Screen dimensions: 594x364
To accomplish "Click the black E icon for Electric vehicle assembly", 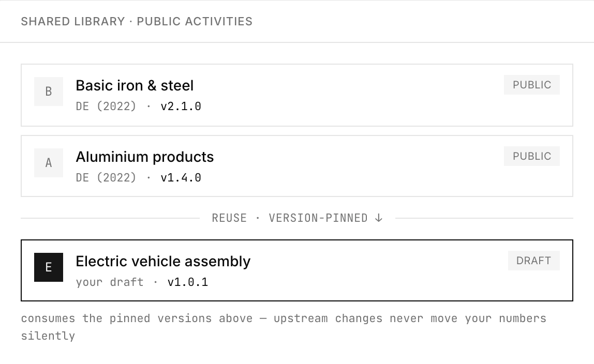I will 49,267.
